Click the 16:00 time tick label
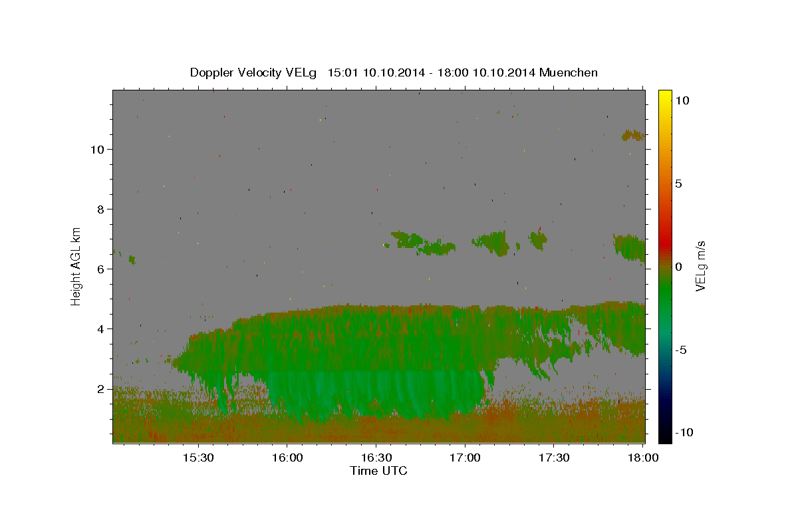 coord(287,458)
